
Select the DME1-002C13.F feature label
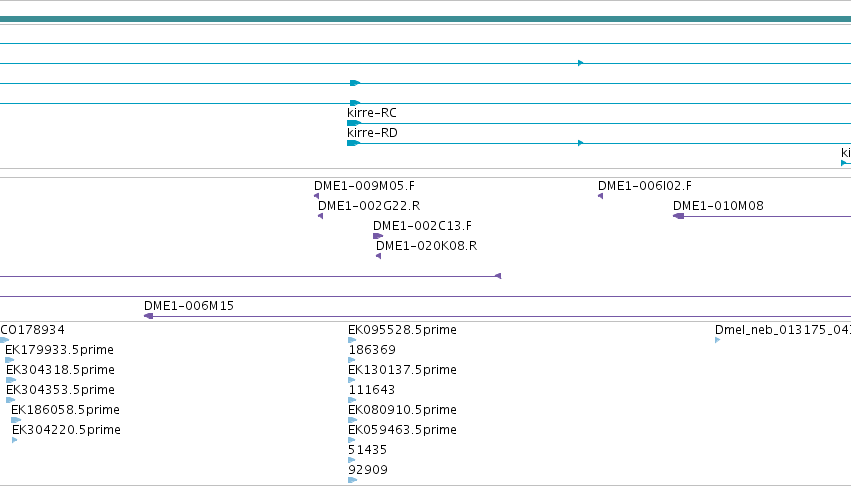[x=422, y=226]
